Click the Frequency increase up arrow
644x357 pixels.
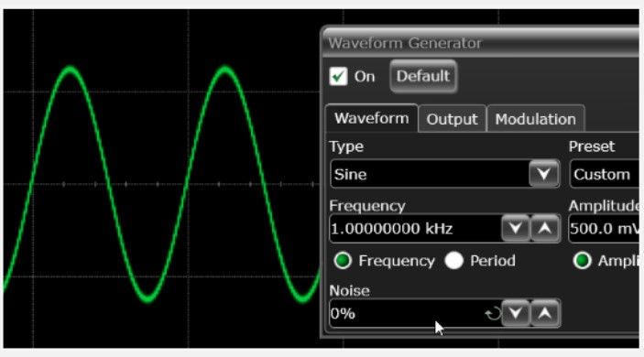tap(545, 228)
